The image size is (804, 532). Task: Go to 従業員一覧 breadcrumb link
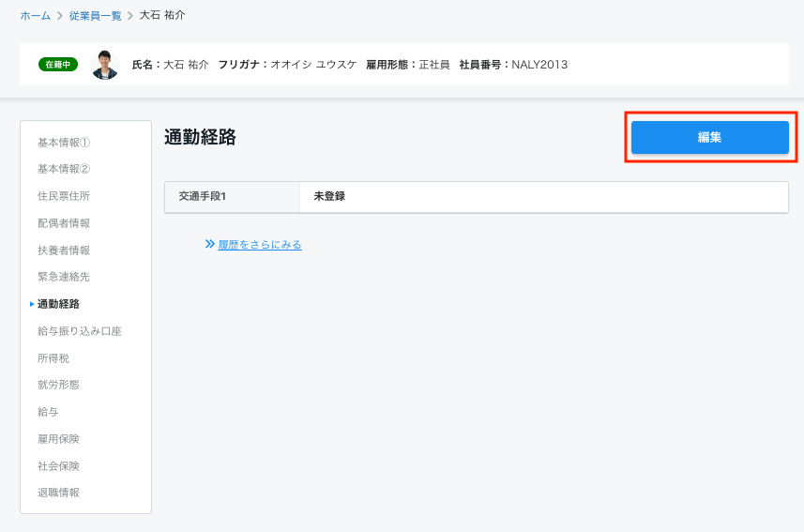[96, 16]
